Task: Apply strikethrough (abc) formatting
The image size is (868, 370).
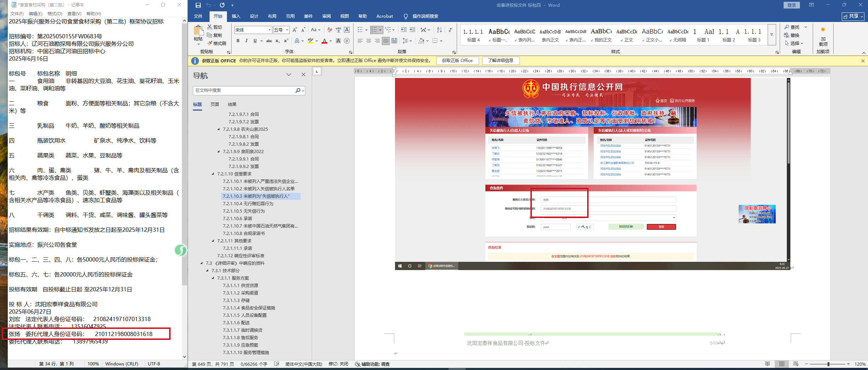Action: [x=269, y=41]
